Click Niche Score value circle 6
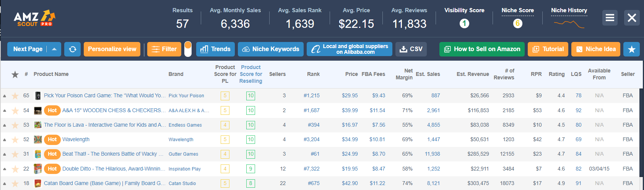644x190 pixels. pyautogui.click(x=517, y=24)
